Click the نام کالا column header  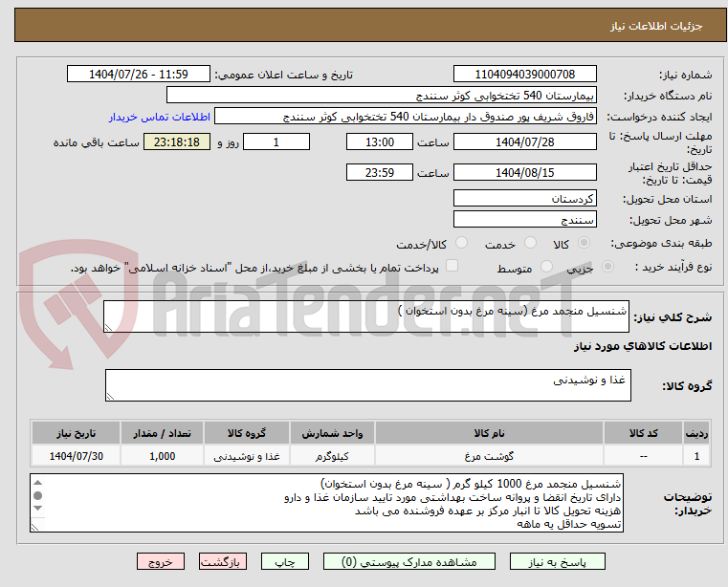click(x=489, y=433)
